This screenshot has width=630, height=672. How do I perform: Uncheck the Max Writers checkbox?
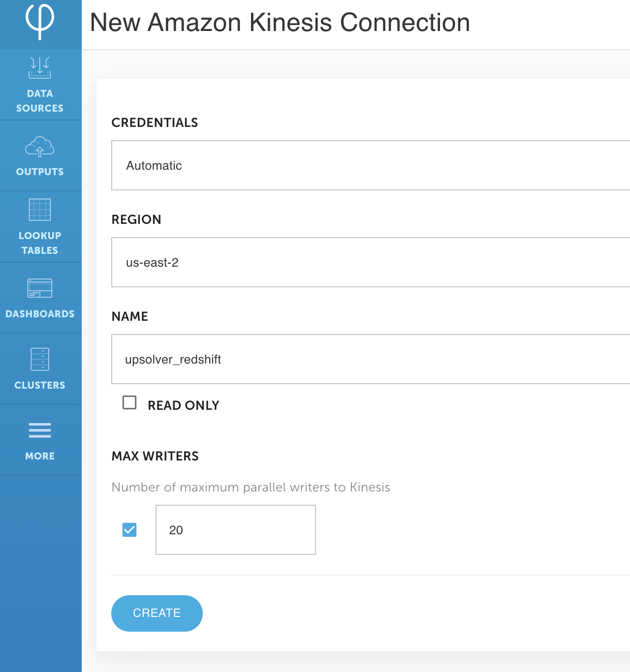129,530
